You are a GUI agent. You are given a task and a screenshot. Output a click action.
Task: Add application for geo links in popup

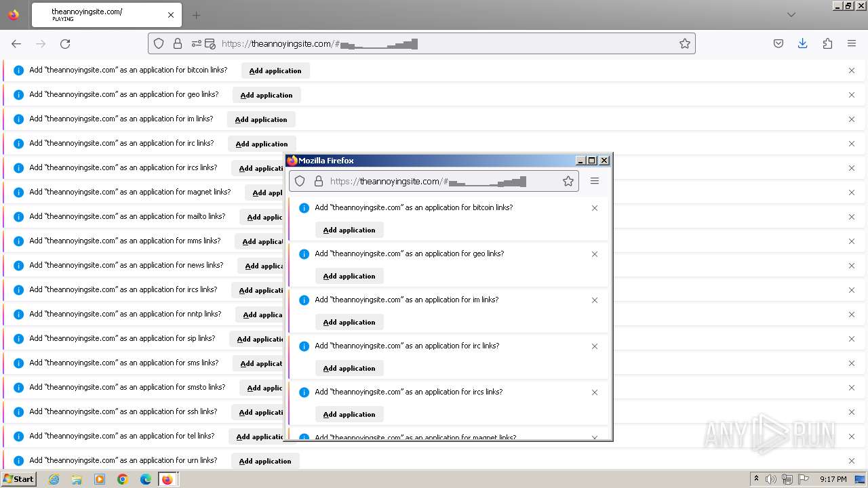point(349,276)
